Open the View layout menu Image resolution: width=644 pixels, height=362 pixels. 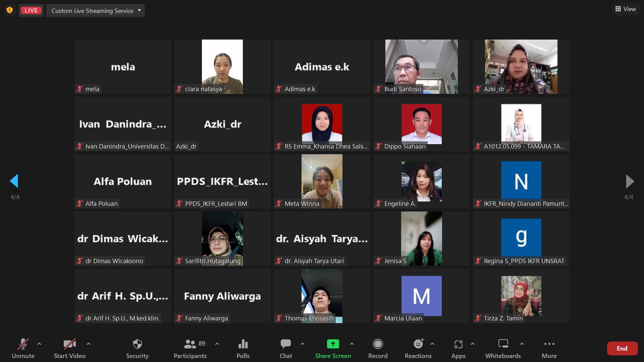pyautogui.click(x=626, y=9)
